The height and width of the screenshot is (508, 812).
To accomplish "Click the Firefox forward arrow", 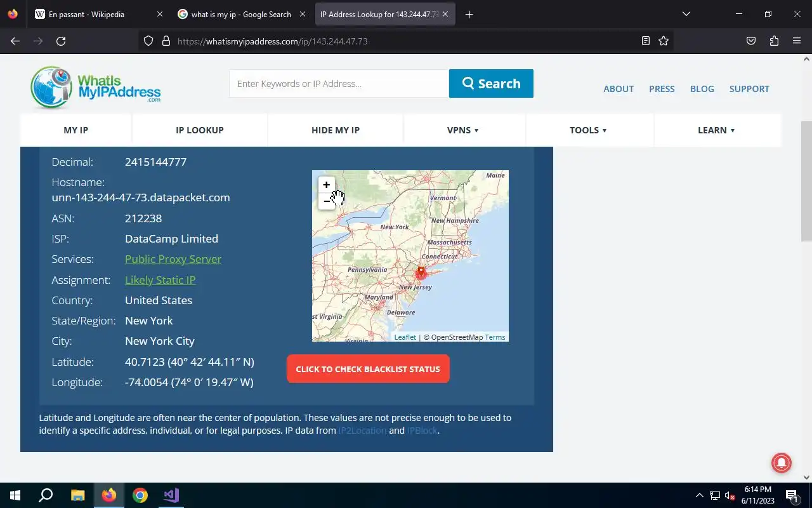I will (x=38, y=41).
